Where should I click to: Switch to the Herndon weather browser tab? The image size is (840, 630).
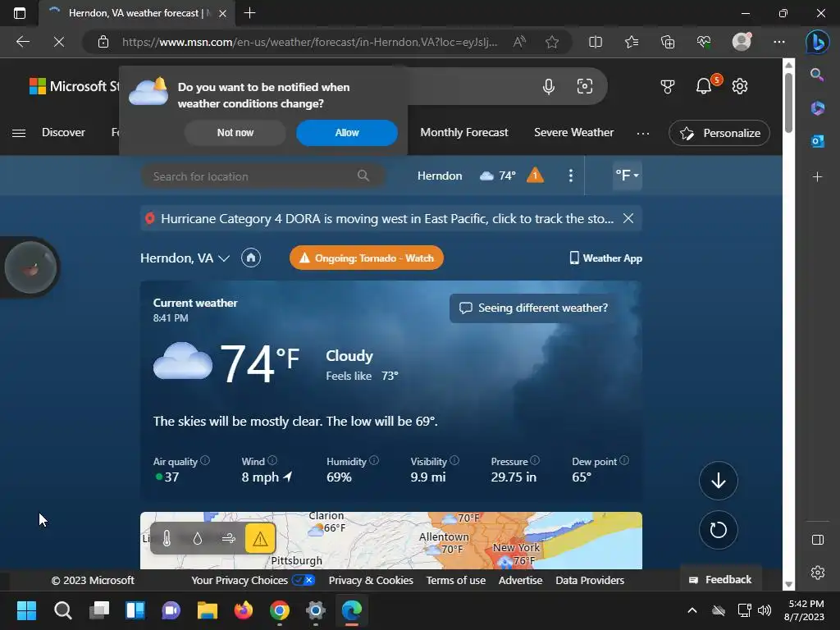click(137, 13)
